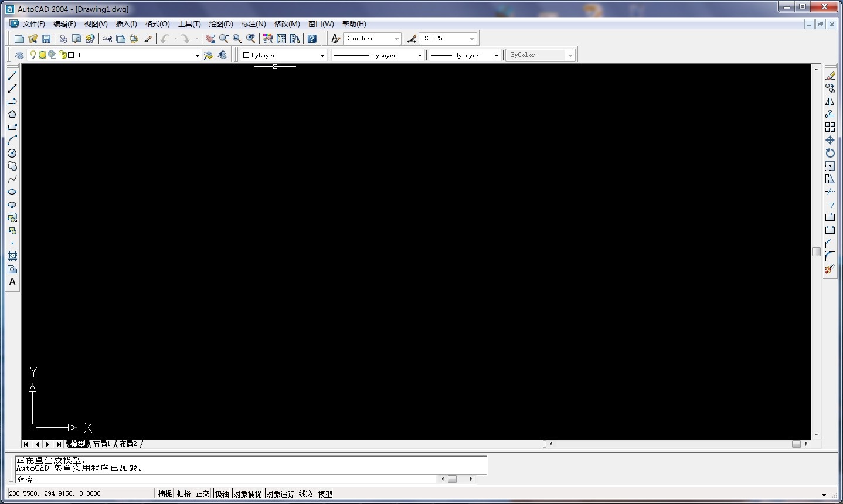This screenshot has width=843, height=504.
Task: Open the 绘图(D) menu
Action: tap(220, 24)
